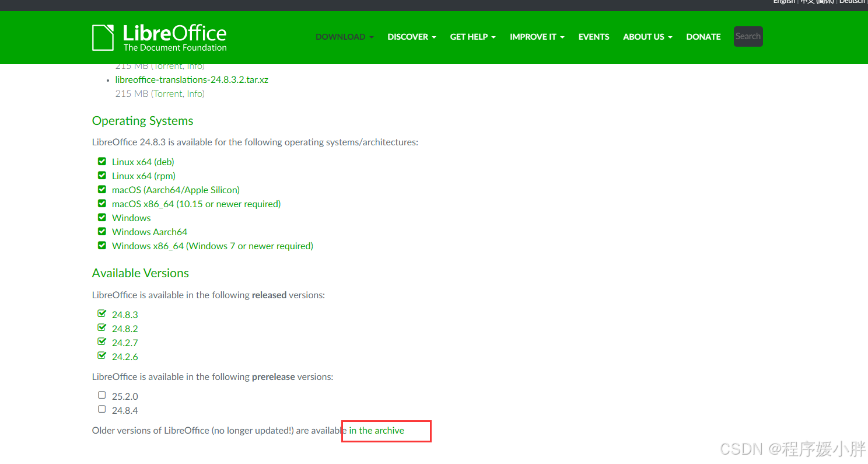Focus the Search input field
The image size is (868, 464).
click(x=748, y=36)
